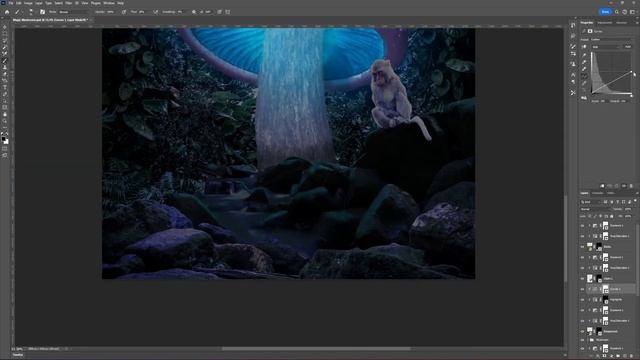Image resolution: width=640 pixels, height=360 pixels.
Task: Select the Move tool in the toolbar
Action: 5,27
